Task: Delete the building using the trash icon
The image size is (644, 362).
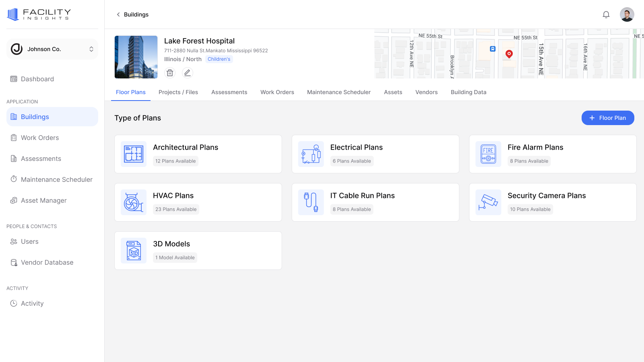Action: point(169,73)
